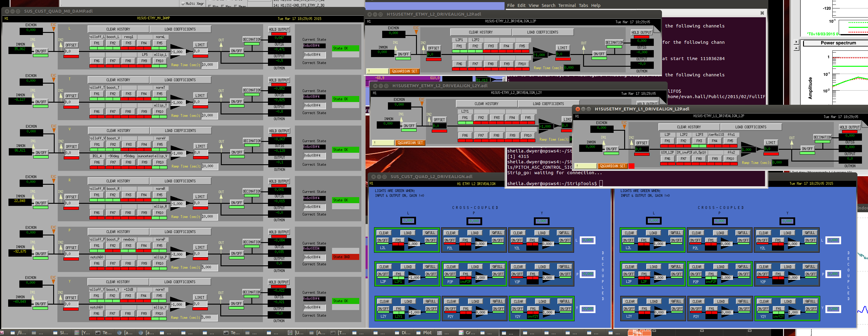868x336 pixels.
Task: Open the terminal Tabs menu
Action: coord(583,5)
